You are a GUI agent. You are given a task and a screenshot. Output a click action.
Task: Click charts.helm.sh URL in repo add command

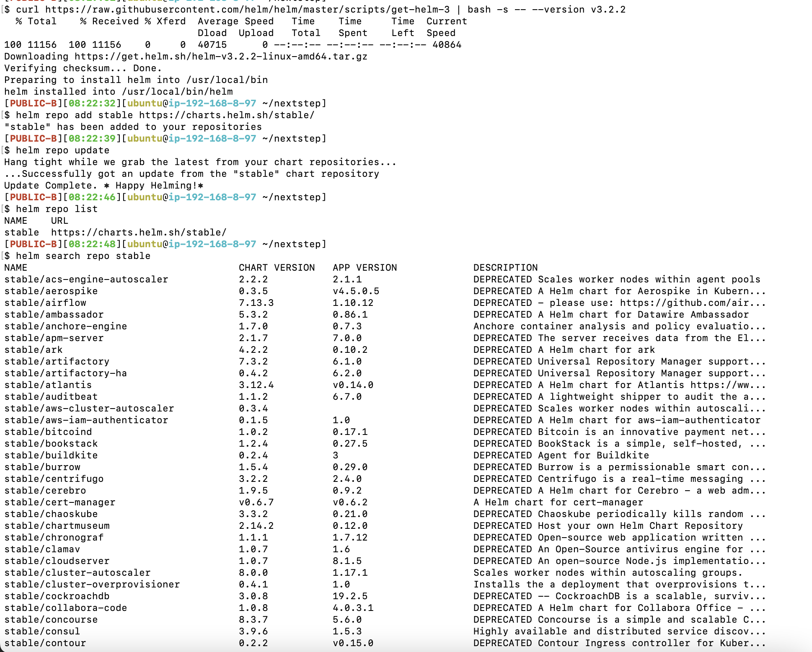(x=226, y=115)
